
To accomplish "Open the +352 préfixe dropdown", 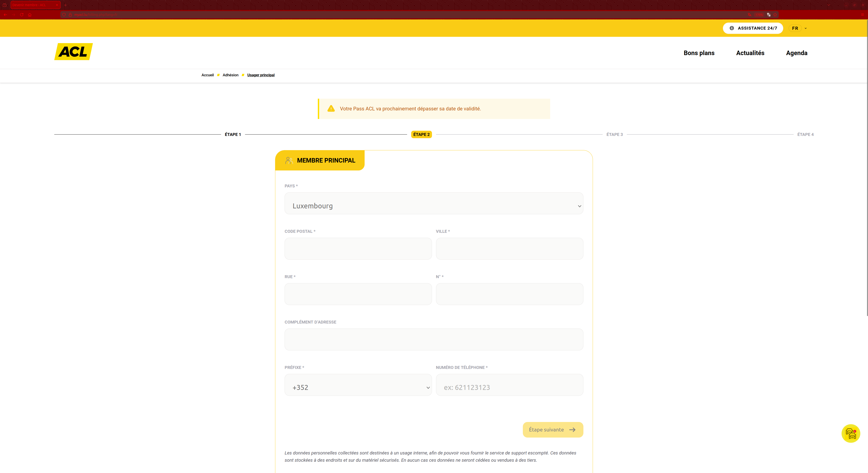I will click(358, 387).
